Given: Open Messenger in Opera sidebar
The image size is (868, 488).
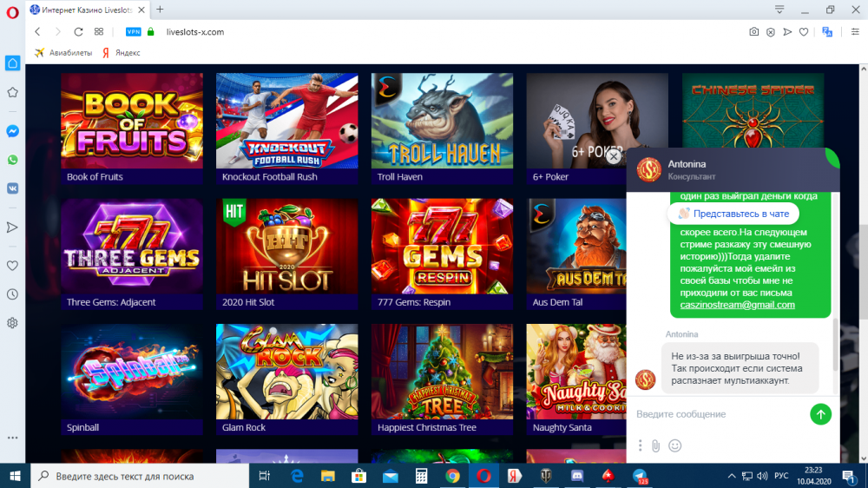Looking at the screenshot, I should [x=12, y=131].
